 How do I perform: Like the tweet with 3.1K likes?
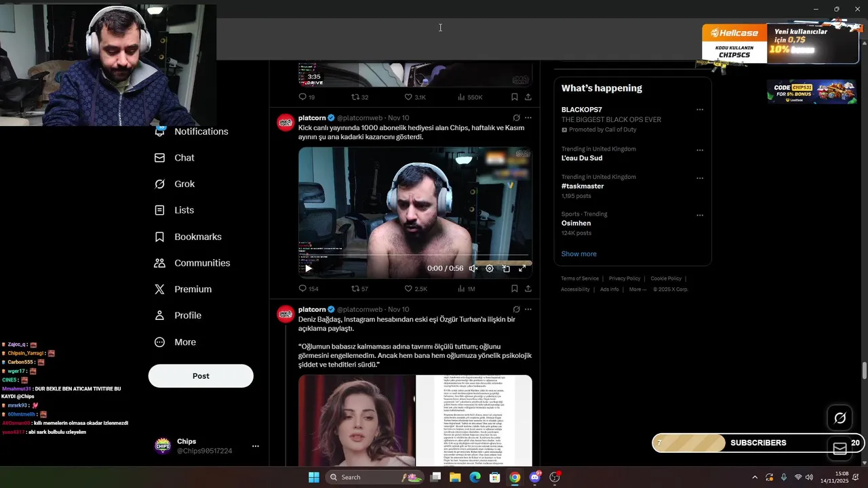click(x=415, y=97)
